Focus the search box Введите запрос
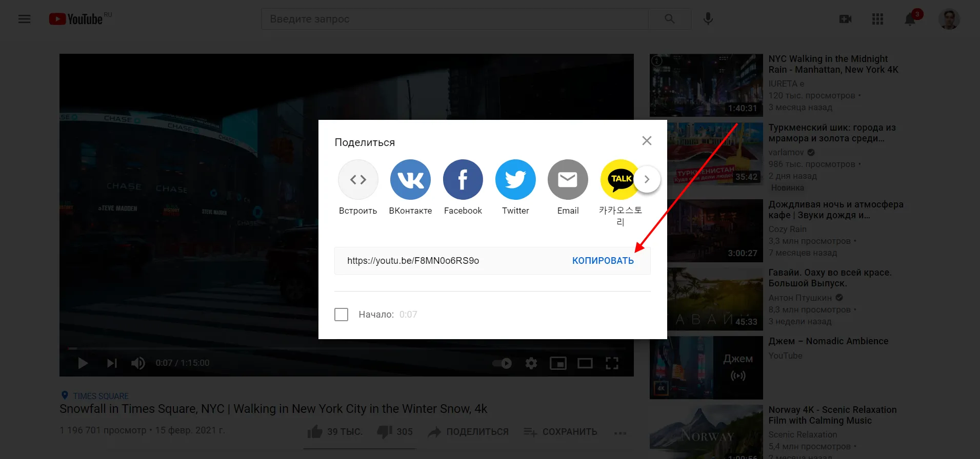This screenshot has width=980, height=459. [455, 19]
